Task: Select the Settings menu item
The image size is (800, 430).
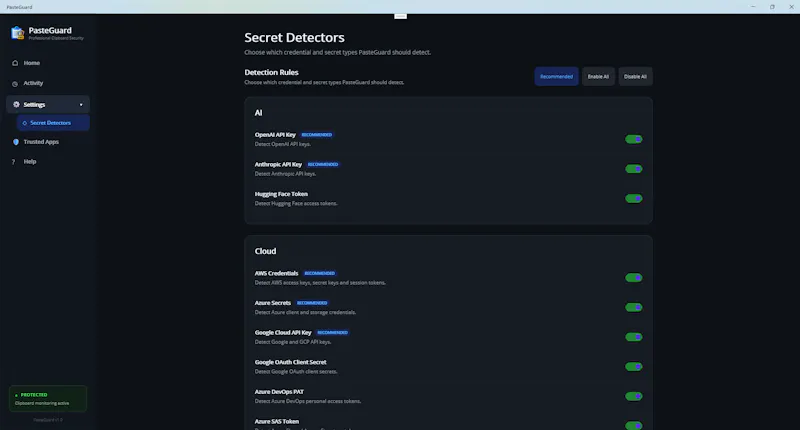Action: click(48, 105)
